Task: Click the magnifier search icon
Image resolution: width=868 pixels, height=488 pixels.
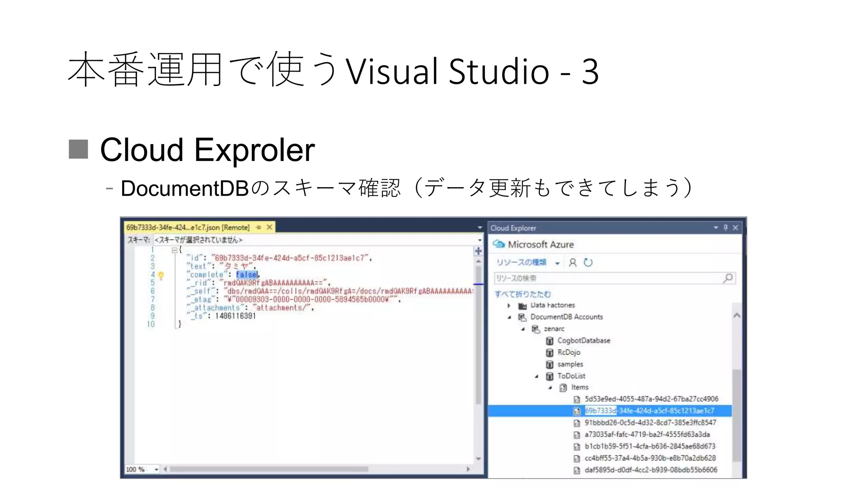Action: pyautogui.click(x=728, y=278)
